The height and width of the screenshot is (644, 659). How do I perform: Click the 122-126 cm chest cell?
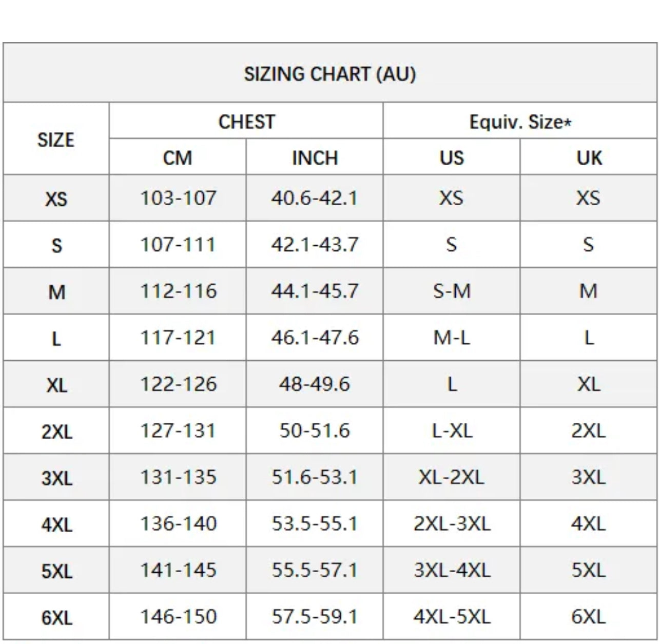pos(178,384)
